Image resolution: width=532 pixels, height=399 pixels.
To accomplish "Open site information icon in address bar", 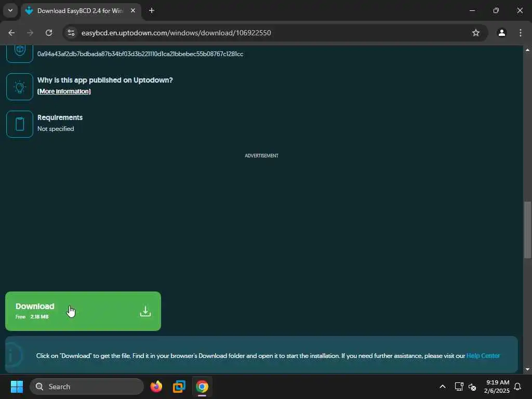I will coord(71,33).
